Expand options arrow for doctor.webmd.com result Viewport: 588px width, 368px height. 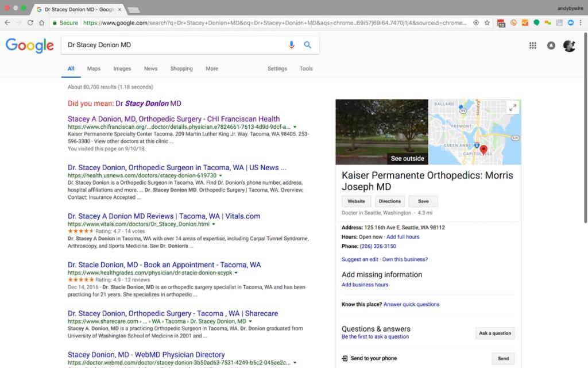tap(295, 363)
